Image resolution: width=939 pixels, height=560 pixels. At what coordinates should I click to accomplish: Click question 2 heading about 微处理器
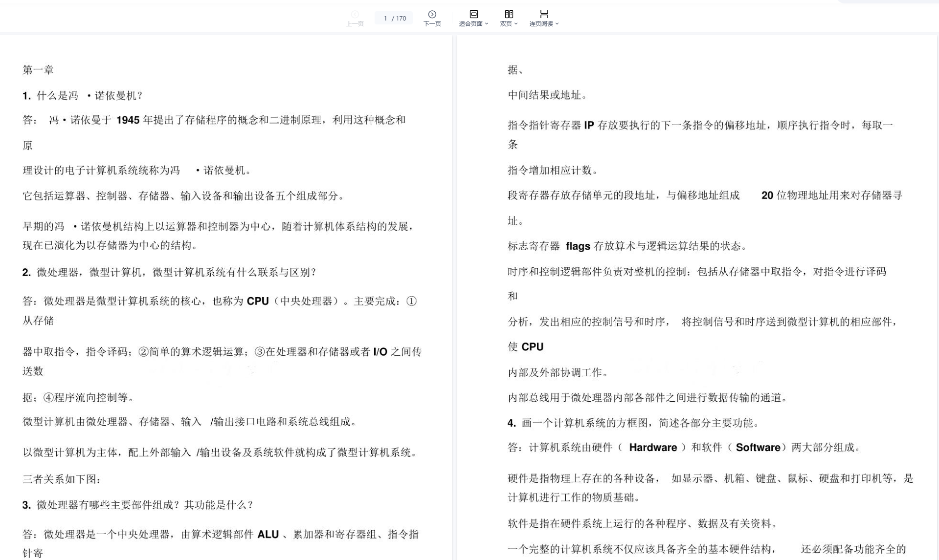point(169,273)
